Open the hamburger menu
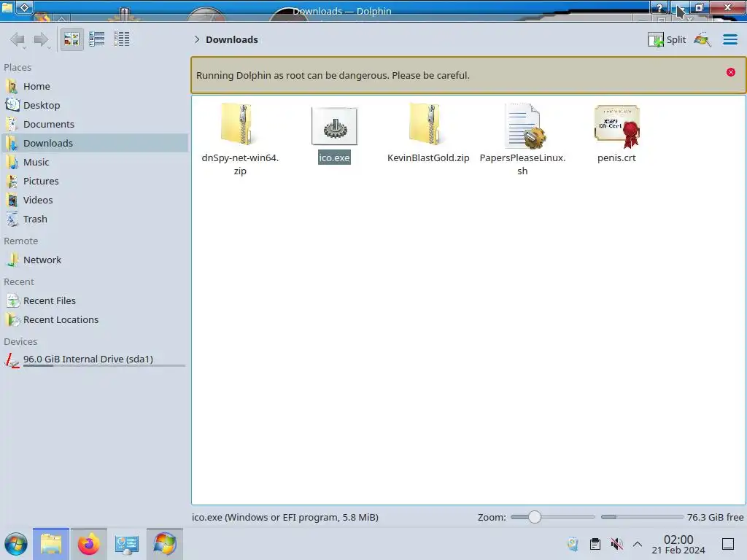Screen dimensions: 747x560 [x=729, y=39]
